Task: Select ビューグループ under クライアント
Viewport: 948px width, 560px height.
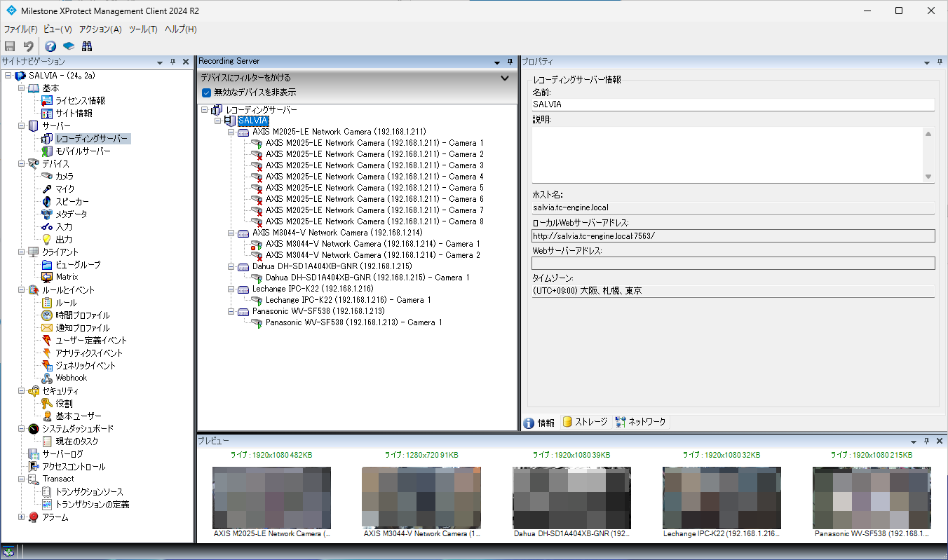Action: [x=78, y=265]
